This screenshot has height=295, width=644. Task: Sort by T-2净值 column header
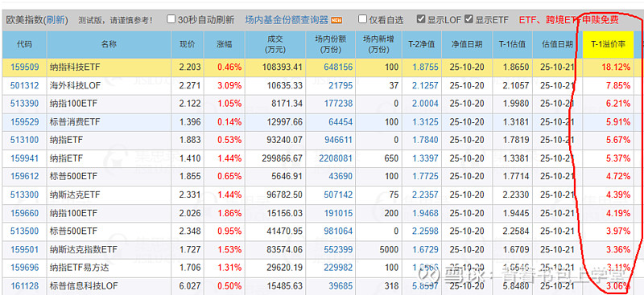[422, 44]
